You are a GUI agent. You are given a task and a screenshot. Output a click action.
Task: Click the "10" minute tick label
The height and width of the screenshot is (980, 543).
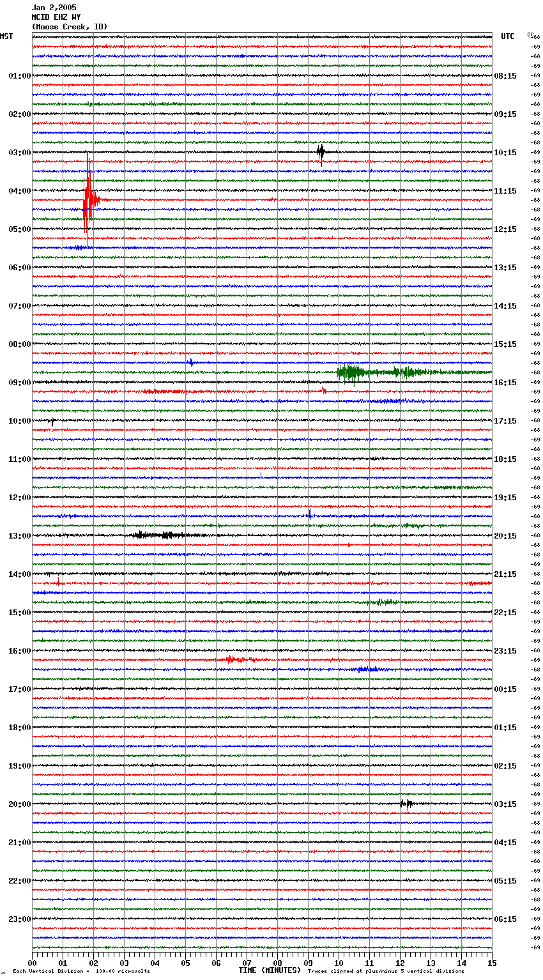339,962
